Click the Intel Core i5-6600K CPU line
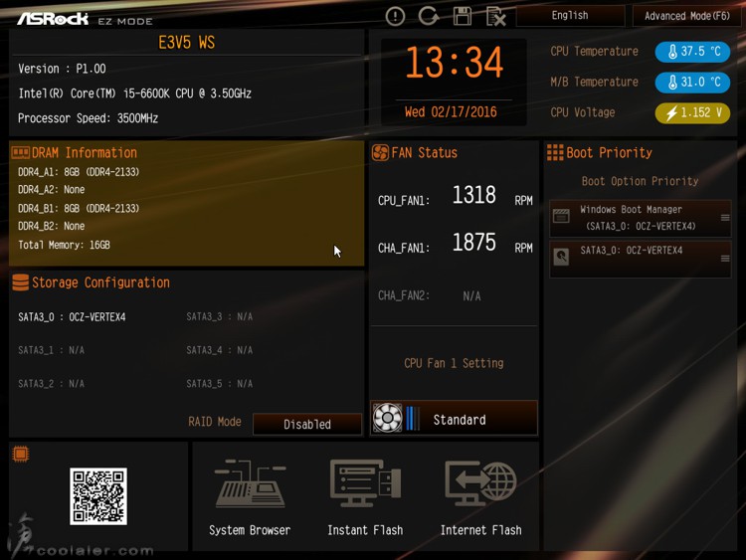The width and height of the screenshot is (746, 560). [x=134, y=93]
